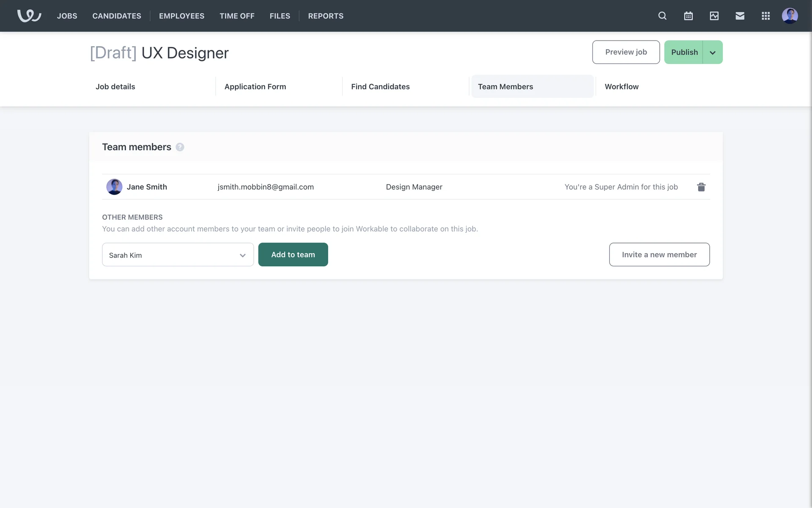812x508 pixels.
Task: Click the Preview job button
Action: tap(625, 52)
